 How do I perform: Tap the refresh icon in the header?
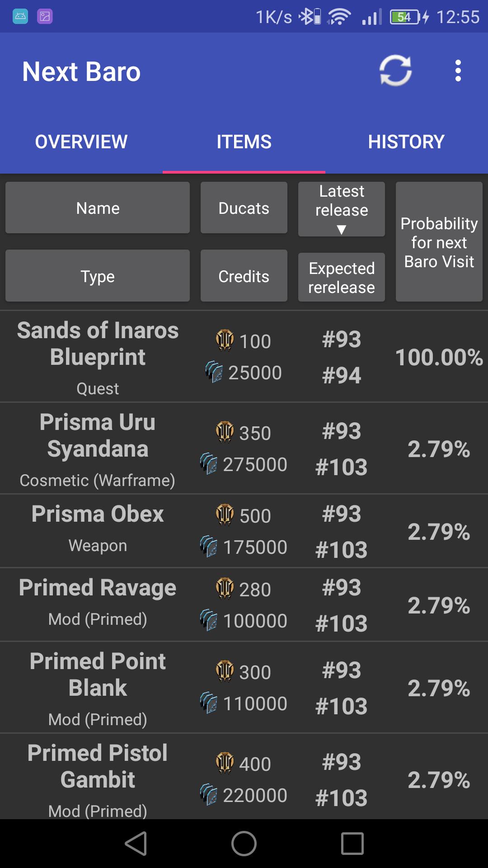(395, 71)
